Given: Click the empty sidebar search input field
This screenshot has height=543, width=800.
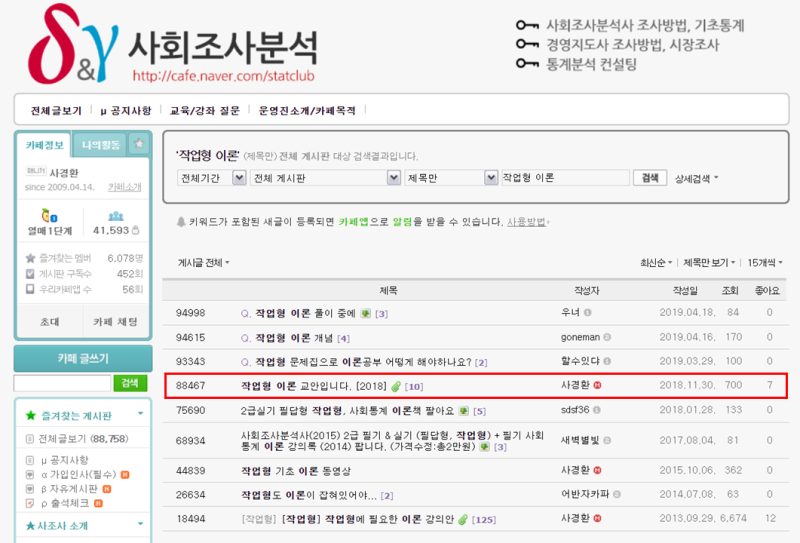Looking at the screenshot, I should [x=62, y=383].
